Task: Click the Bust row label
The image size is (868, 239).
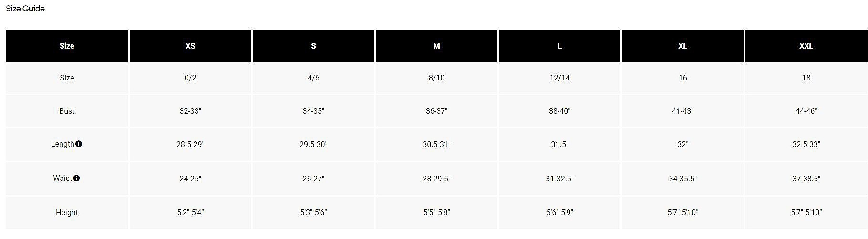Action: pos(67,111)
